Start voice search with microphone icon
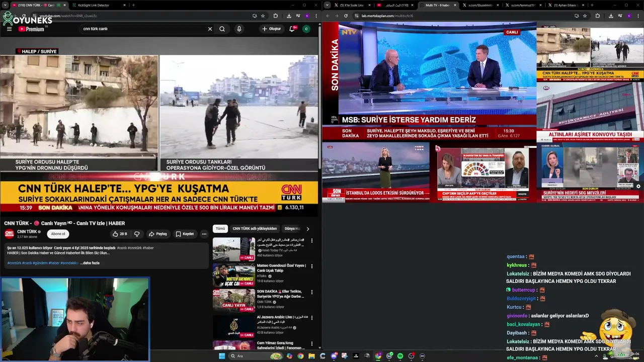644x362 pixels. [239, 29]
